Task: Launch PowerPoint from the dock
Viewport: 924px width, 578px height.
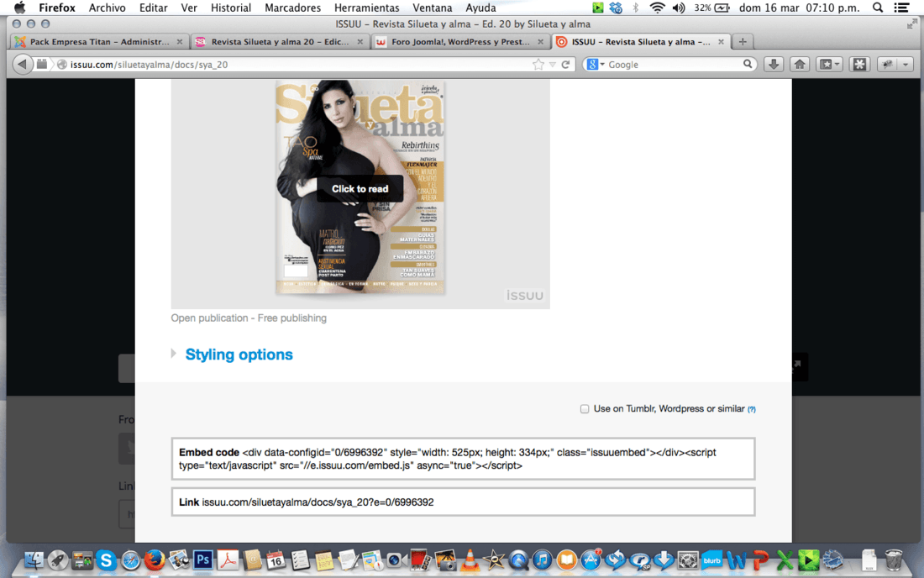Action: pos(760,560)
